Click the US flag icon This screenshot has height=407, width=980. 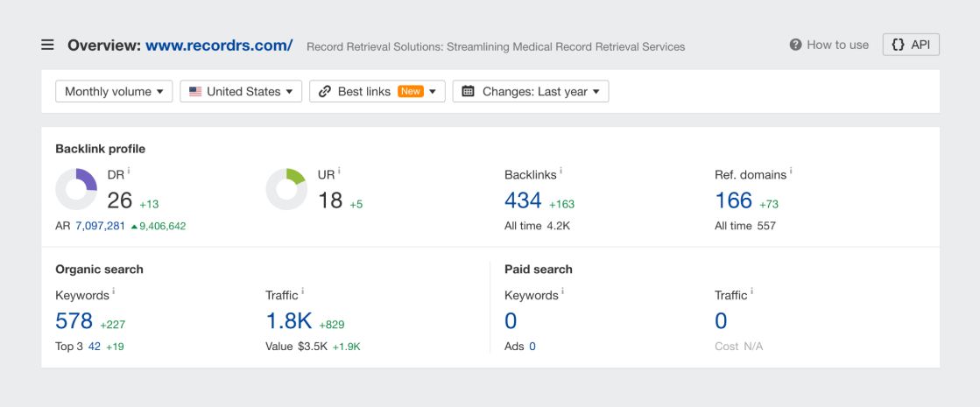pyautogui.click(x=195, y=91)
